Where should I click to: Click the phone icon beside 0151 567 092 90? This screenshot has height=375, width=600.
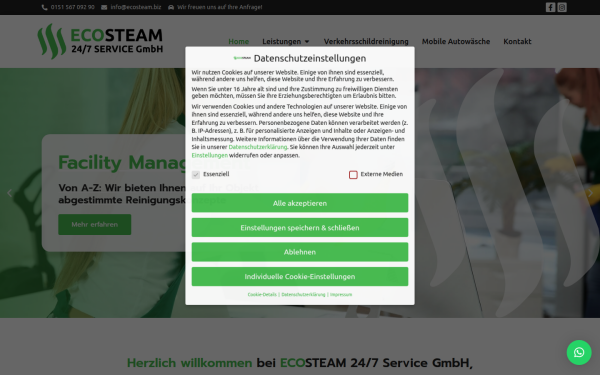coord(44,7)
